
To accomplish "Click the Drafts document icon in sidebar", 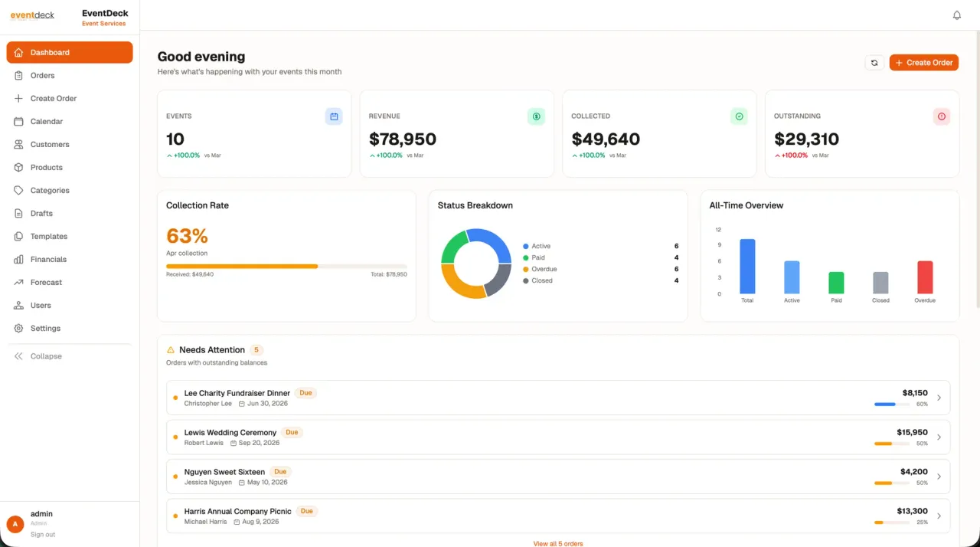I will [x=18, y=214].
